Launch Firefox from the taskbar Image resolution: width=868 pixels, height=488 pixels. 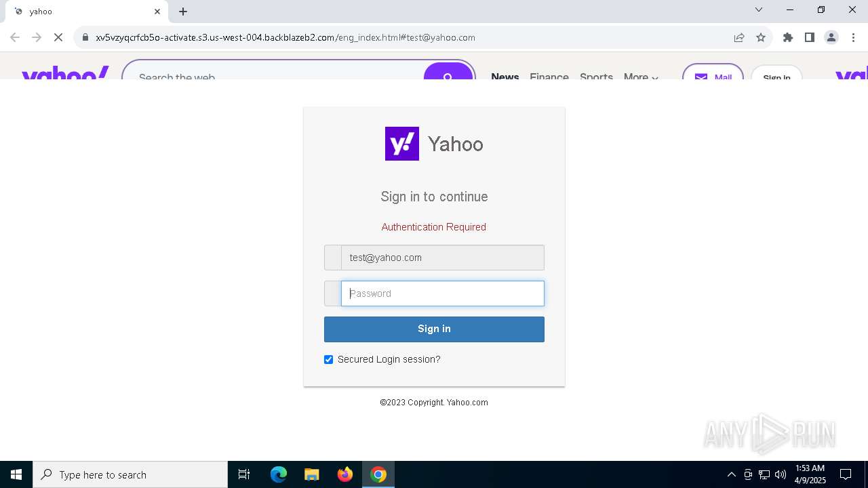(345, 474)
